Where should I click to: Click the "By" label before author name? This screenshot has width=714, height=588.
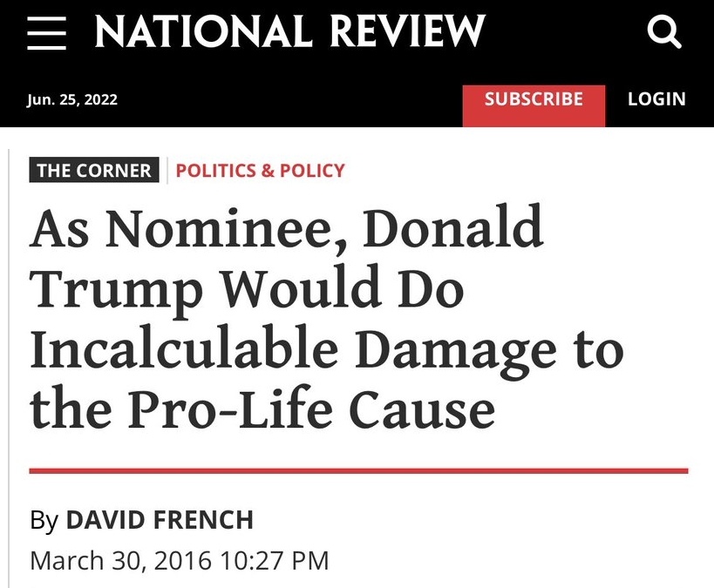coord(44,521)
